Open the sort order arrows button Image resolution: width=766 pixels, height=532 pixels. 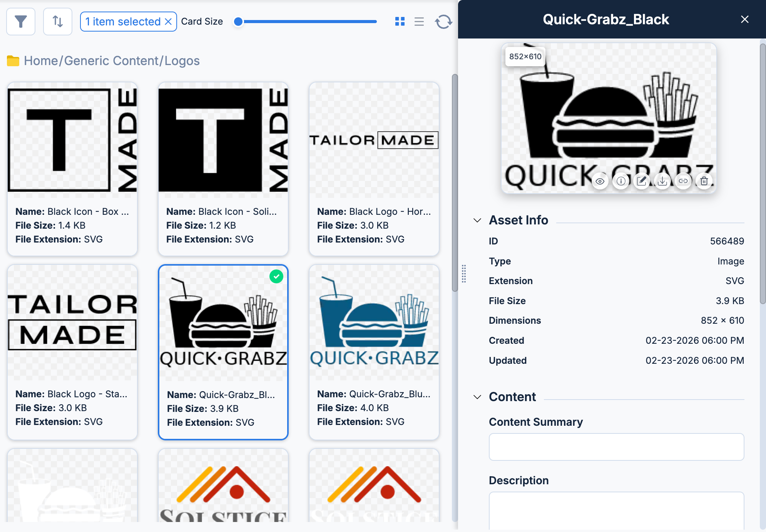pos(58,22)
